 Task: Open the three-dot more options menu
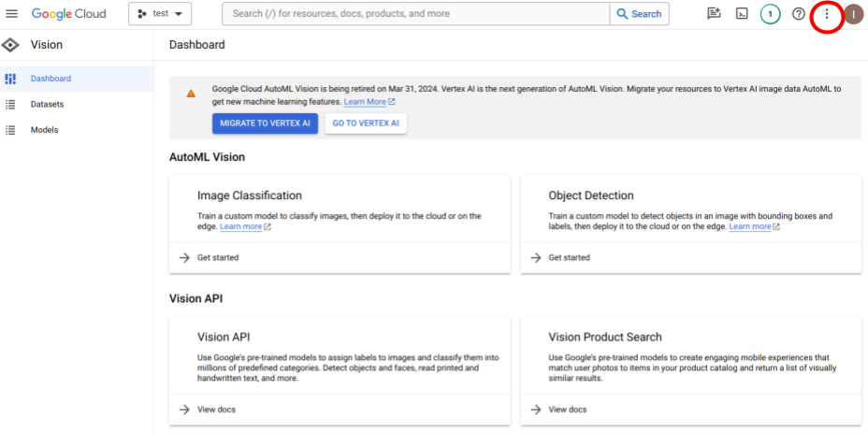(x=826, y=14)
